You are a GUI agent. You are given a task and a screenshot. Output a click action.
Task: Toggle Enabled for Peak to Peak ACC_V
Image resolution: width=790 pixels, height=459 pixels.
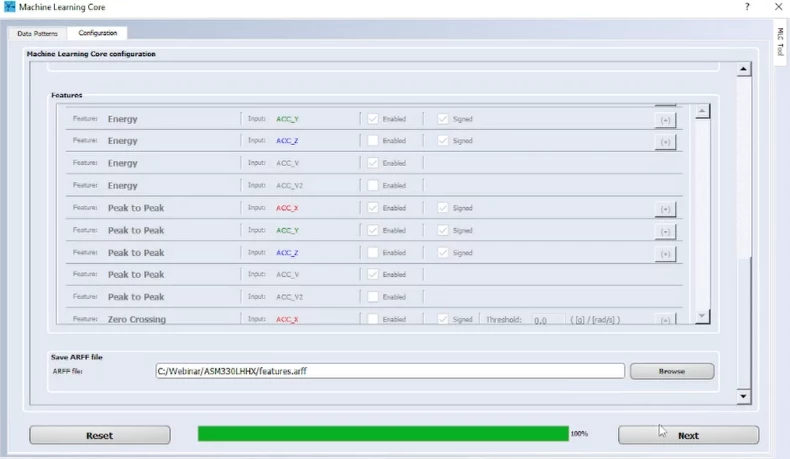[373, 275]
